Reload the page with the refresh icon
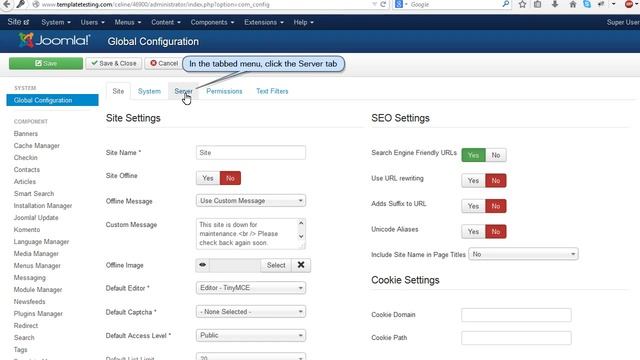 point(383,4)
